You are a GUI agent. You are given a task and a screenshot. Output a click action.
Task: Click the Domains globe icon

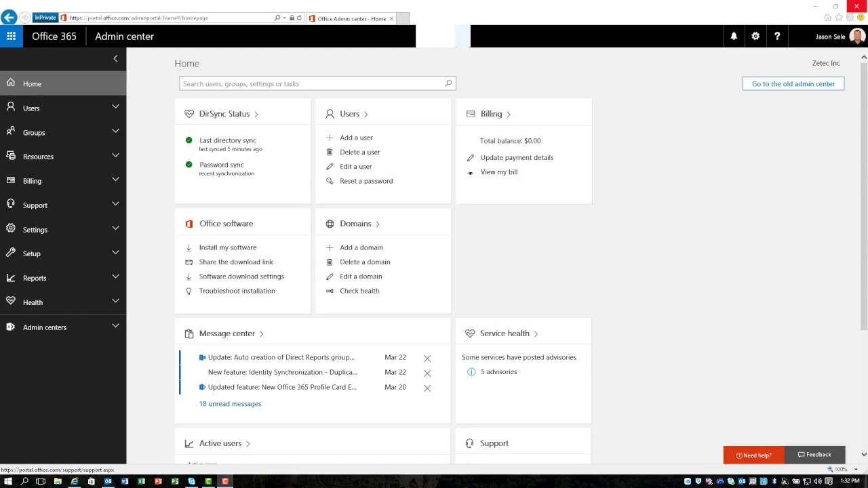pos(330,224)
